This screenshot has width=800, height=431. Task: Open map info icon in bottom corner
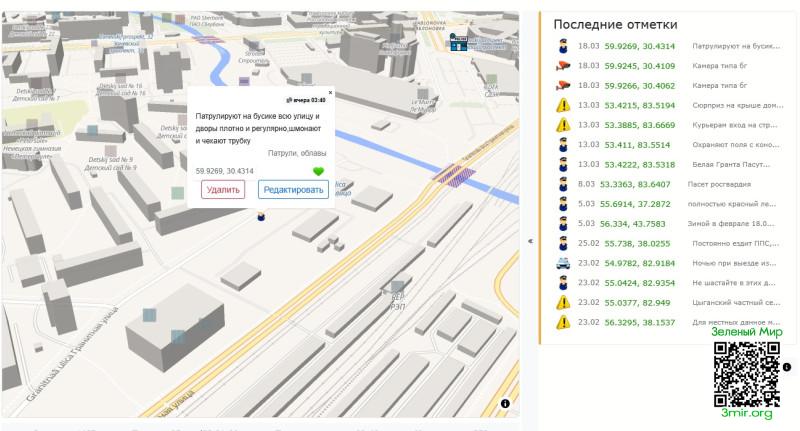pos(505,403)
